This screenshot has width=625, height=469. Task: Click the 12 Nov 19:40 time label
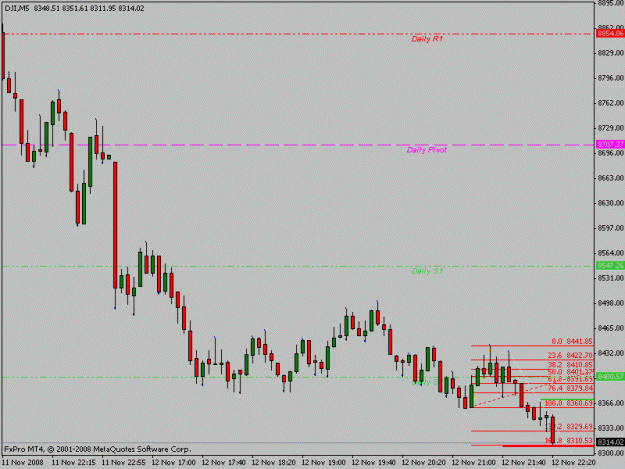coord(373,463)
